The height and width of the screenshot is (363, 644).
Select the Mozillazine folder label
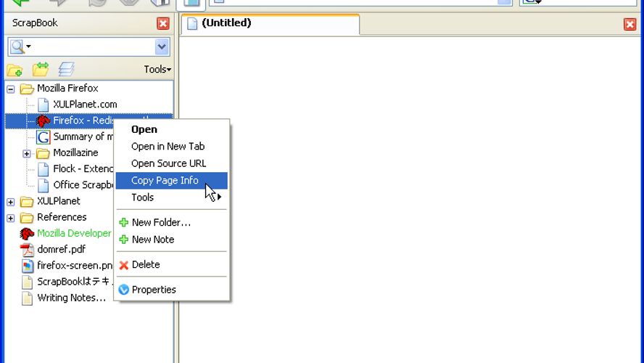(75, 152)
